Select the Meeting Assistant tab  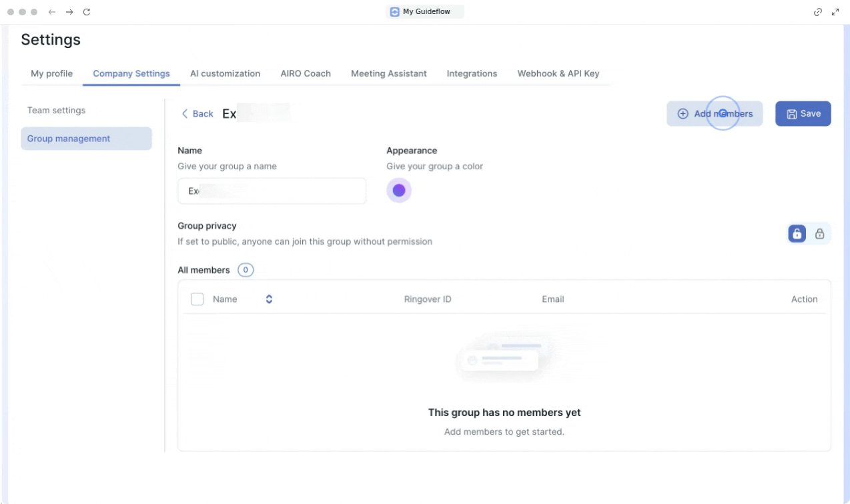click(x=388, y=74)
